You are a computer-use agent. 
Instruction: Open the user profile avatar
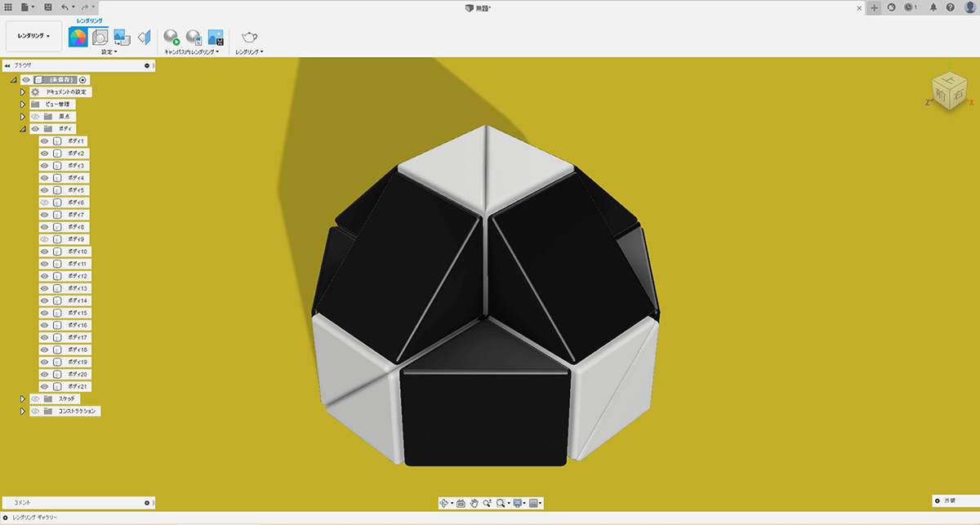pos(969,7)
